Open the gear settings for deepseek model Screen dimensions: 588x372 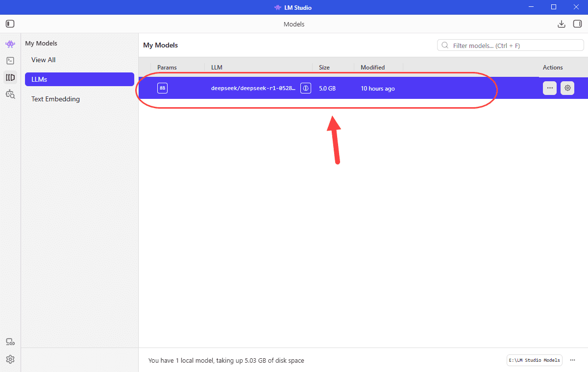click(x=567, y=88)
